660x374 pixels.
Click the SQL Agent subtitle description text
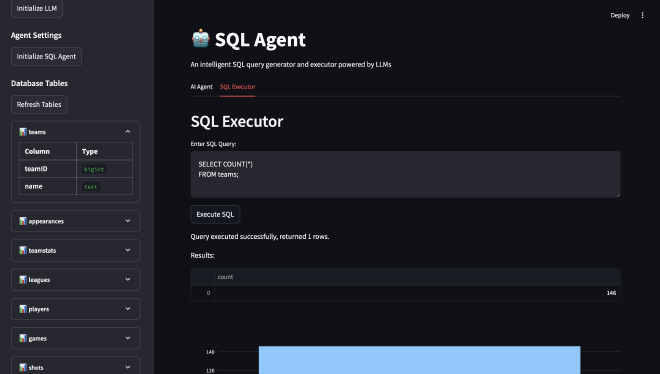(291, 64)
